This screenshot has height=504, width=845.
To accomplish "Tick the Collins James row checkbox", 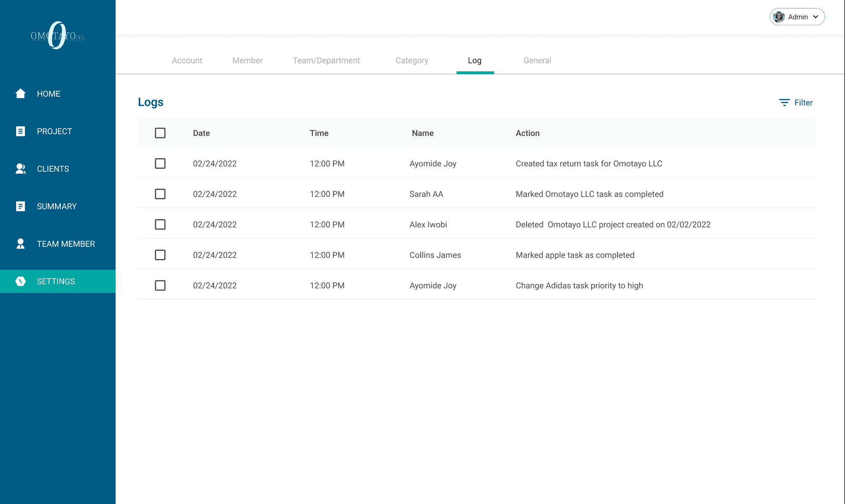I will click(x=160, y=255).
